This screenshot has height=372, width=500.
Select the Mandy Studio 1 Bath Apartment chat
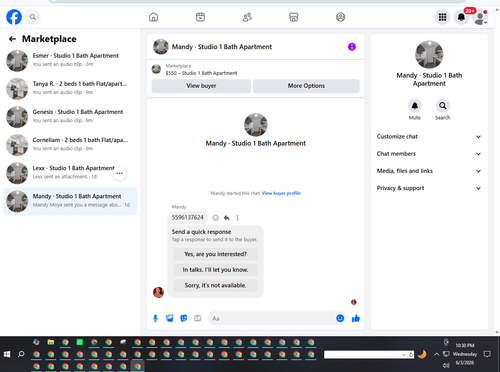[x=70, y=201]
